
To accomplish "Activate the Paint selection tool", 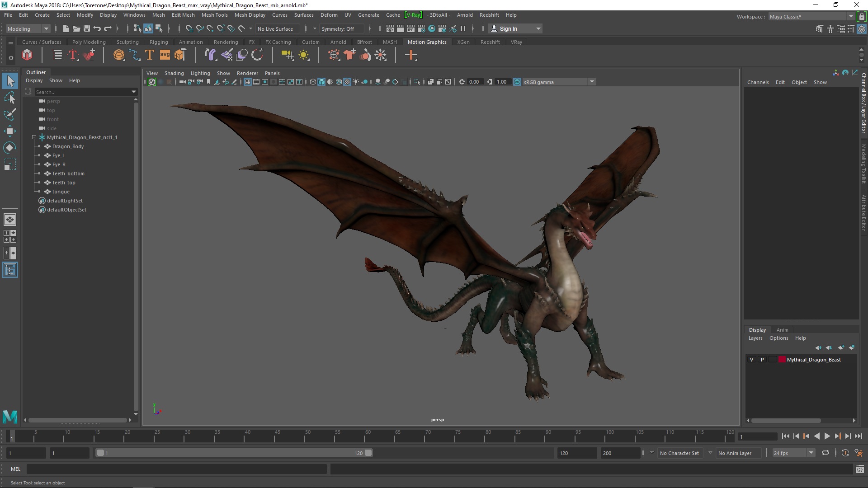I will [10, 114].
